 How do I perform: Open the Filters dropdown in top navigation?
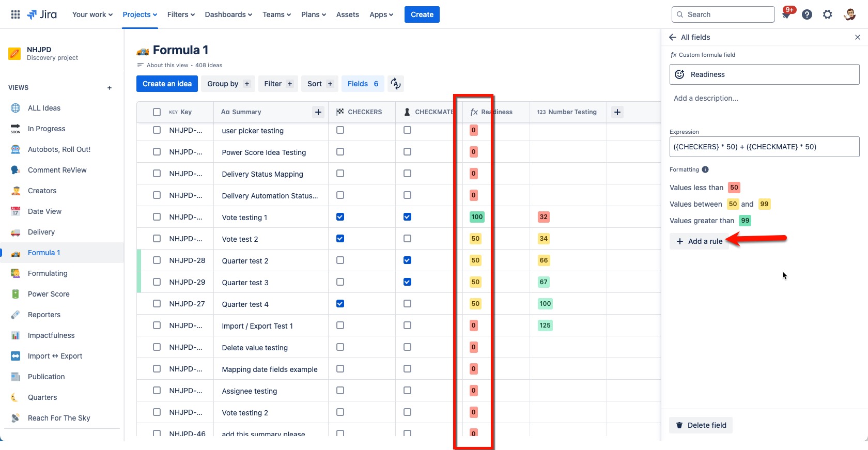coord(181,14)
